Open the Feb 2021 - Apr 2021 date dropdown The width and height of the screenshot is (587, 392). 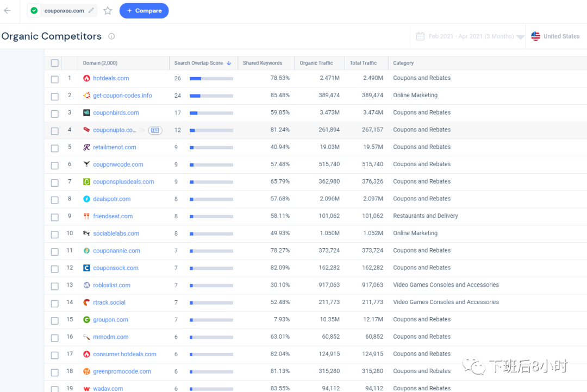(471, 36)
